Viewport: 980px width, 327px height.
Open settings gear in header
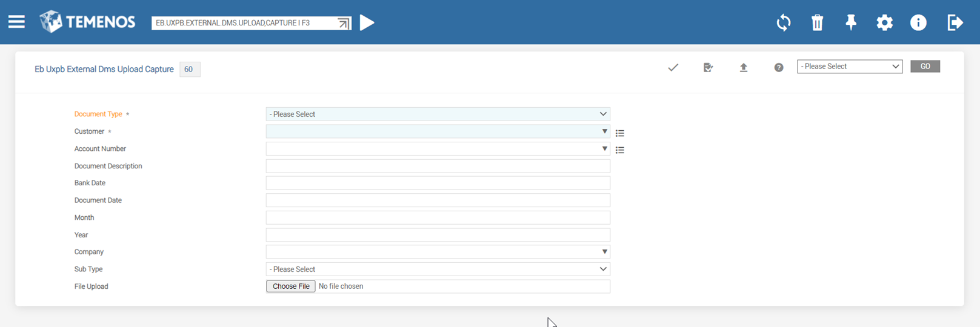[884, 23]
